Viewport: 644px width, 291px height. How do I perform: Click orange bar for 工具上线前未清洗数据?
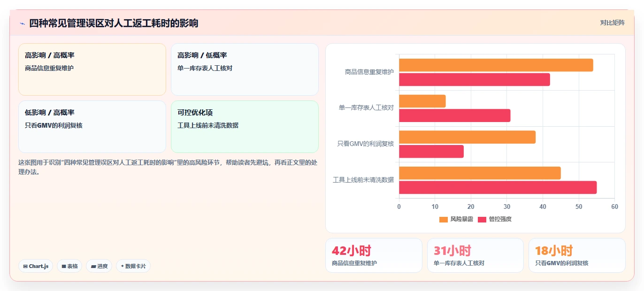pos(480,173)
